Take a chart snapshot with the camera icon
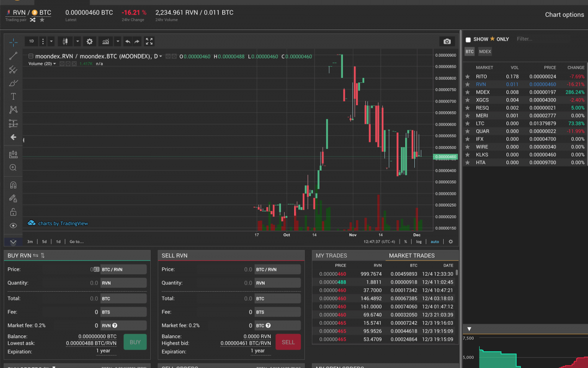 click(446, 41)
